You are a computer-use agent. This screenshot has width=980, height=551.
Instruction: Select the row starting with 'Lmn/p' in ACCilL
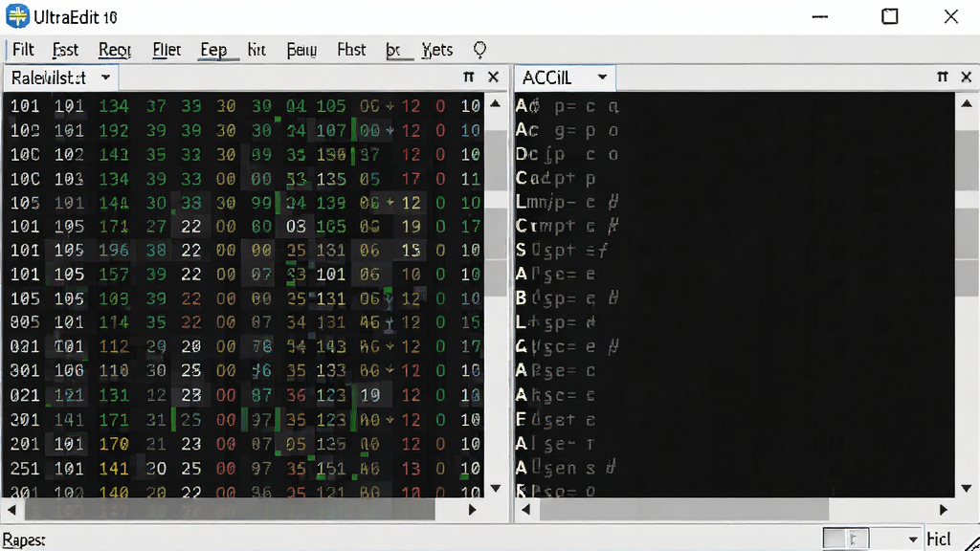tap(568, 203)
